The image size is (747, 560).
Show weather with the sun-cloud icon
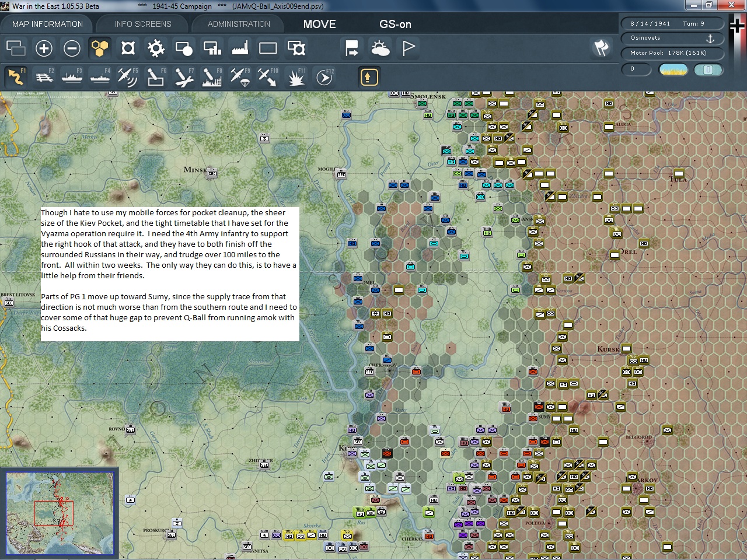(x=380, y=48)
